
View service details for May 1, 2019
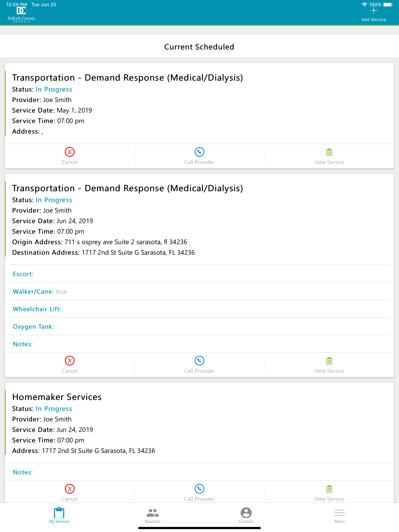click(329, 156)
